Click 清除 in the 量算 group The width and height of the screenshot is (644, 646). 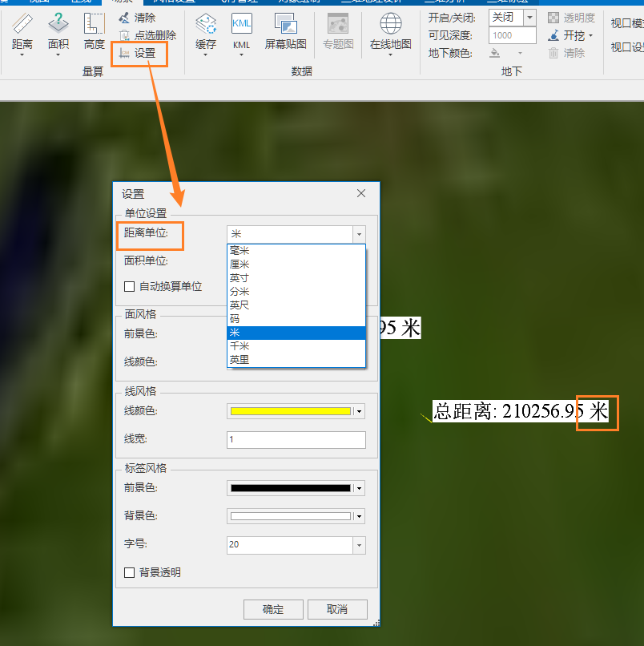(137, 18)
